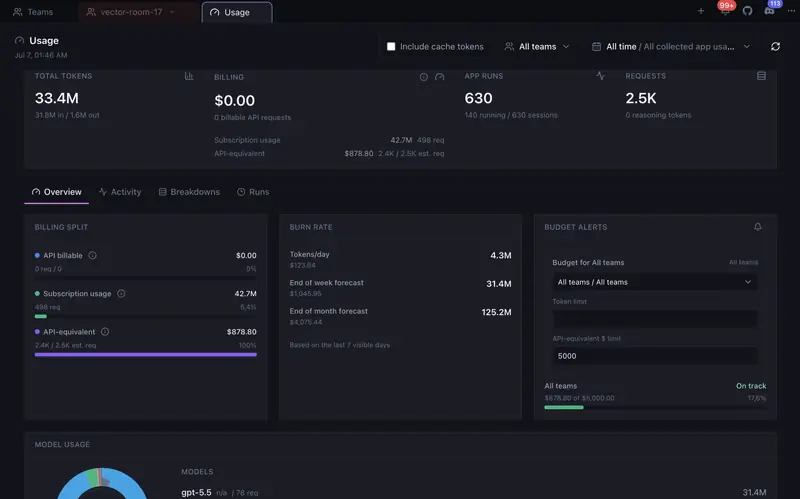Open the All time range dropdown
This screenshot has width=800, height=499.
pyautogui.click(x=671, y=46)
